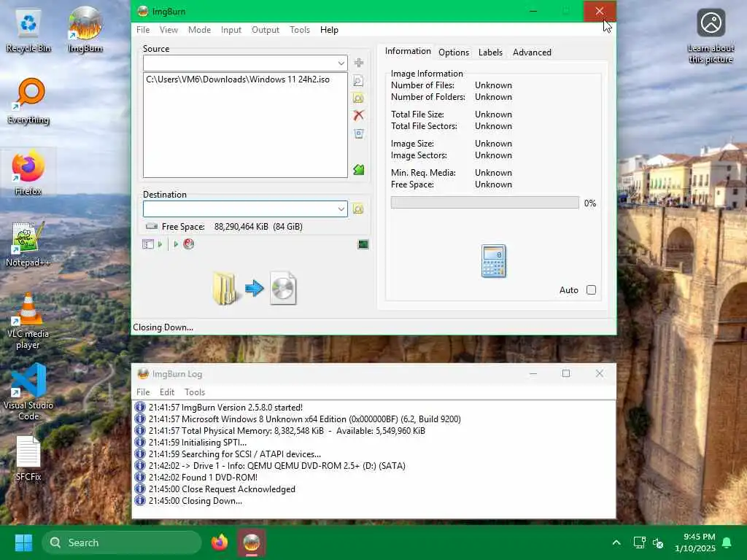The image size is (747, 560).
Task: Expand the Destination dropdown list
Action: pos(341,209)
